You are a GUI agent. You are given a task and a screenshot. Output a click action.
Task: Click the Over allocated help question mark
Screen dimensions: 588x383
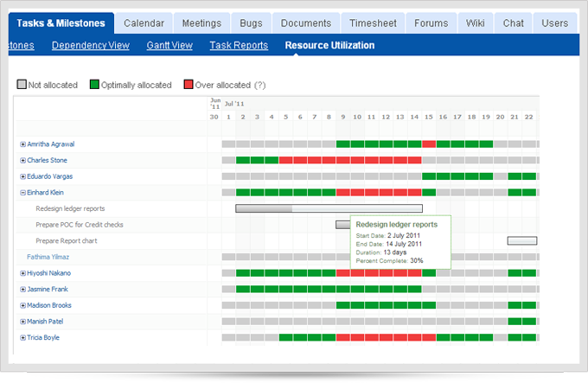click(259, 85)
